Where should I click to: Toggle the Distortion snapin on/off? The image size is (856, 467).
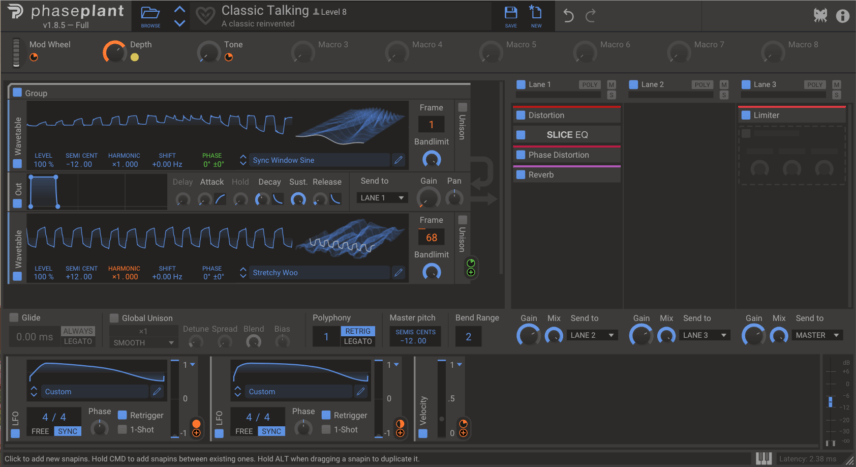click(x=520, y=115)
